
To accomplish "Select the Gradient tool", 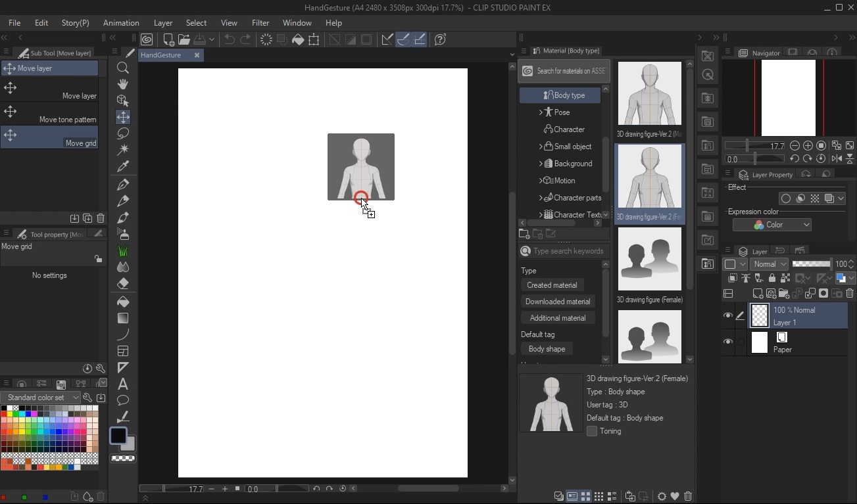I will click(x=123, y=318).
